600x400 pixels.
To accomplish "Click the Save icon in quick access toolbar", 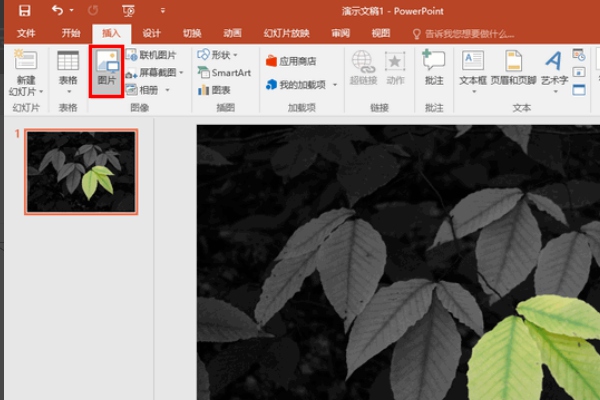I will coord(24,11).
